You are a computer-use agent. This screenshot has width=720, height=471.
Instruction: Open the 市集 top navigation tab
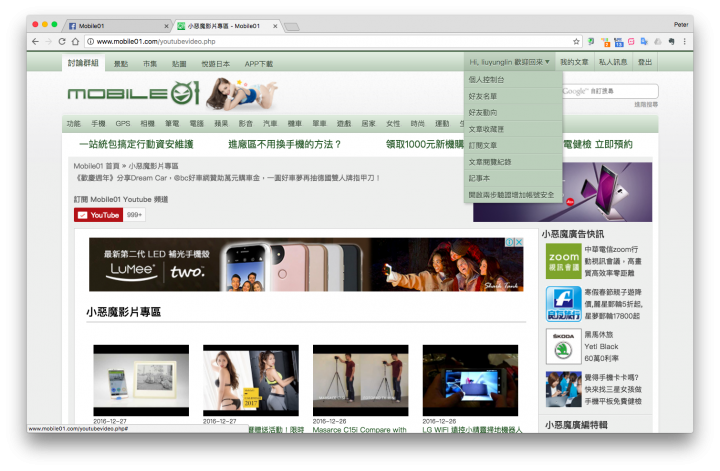coord(150,64)
